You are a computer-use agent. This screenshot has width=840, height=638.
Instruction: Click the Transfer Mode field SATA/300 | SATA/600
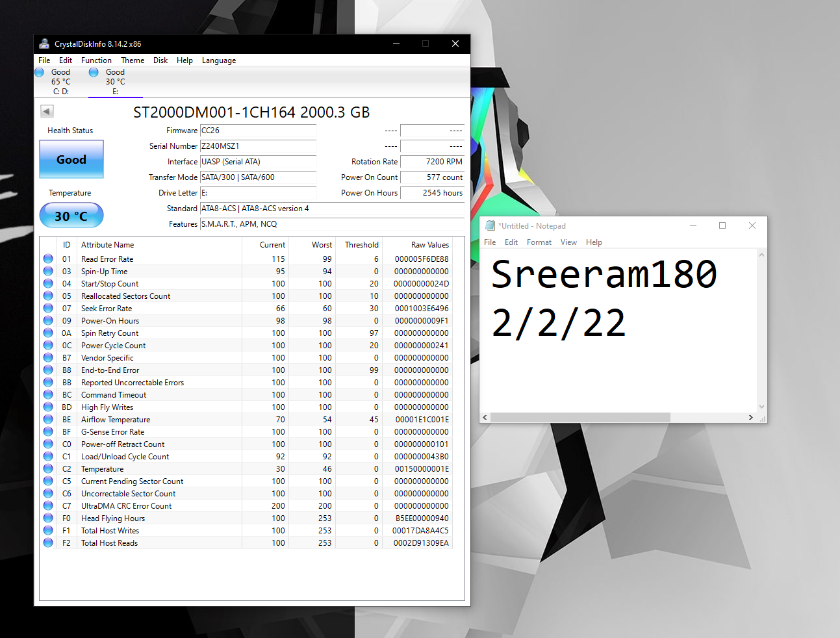coord(259,177)
